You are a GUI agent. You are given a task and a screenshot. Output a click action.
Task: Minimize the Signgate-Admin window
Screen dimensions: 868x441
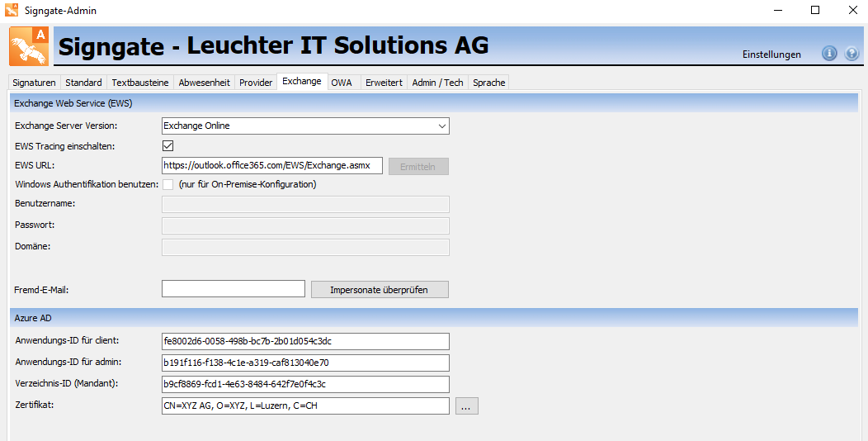(778, 10)
